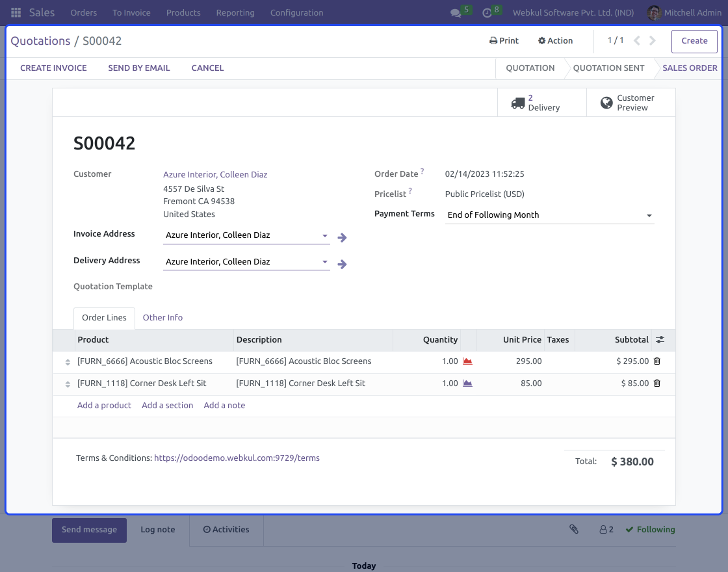Show followers count icon

click(606, 529)
